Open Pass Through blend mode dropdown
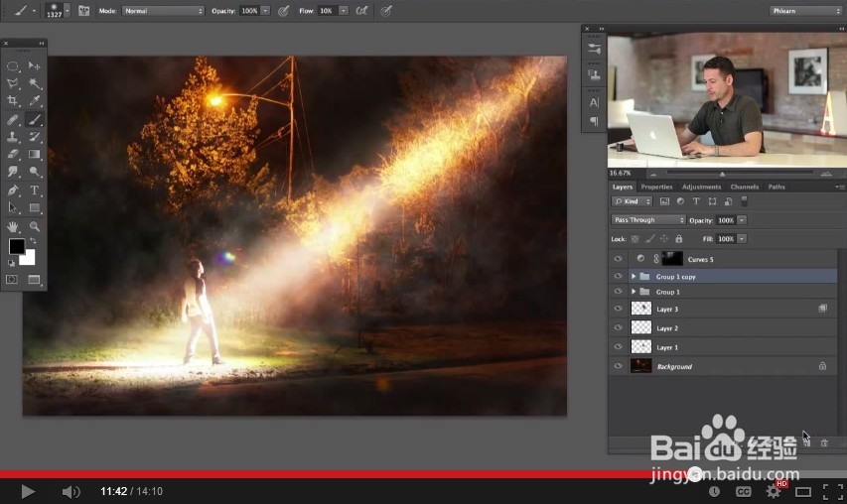 point(648,220)
